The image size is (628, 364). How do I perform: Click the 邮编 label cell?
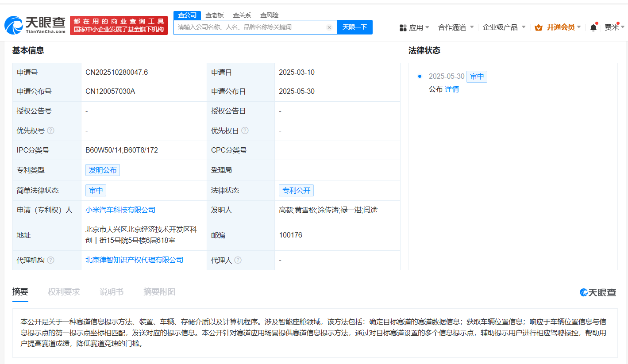pos(241,235)
